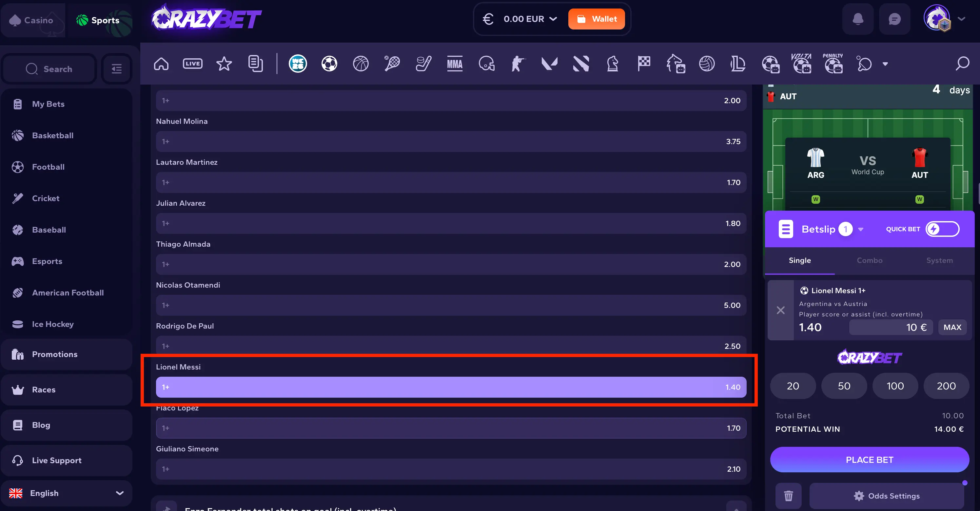Choose the 50 quick stake amount
Screen dimensions: 980x511
tap(844, 386)
